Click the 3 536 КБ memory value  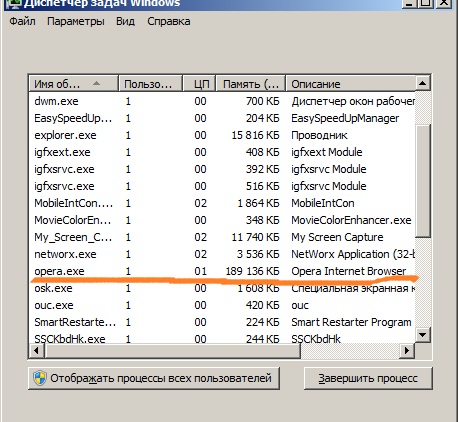point(258,254)
